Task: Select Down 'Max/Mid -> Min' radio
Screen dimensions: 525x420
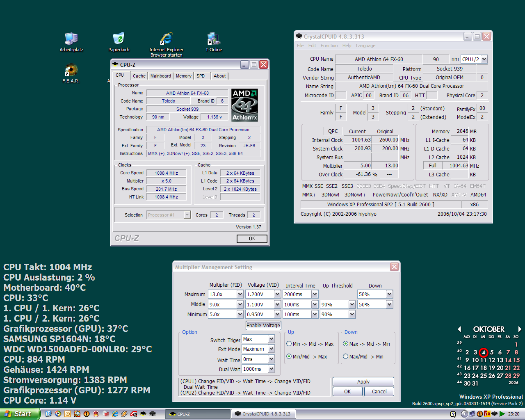Action: pyautogui.click(x=345, y=356)
